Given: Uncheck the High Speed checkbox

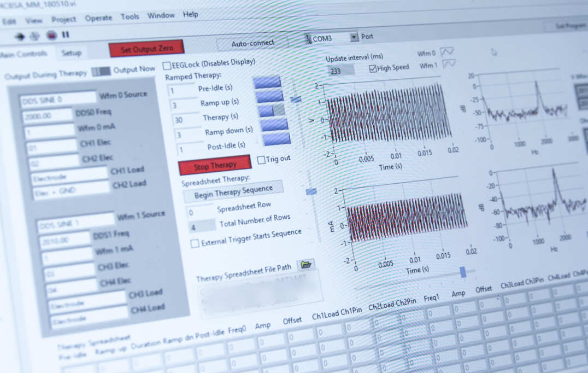Looking at the screenshot, I should (x=373, y=68).
